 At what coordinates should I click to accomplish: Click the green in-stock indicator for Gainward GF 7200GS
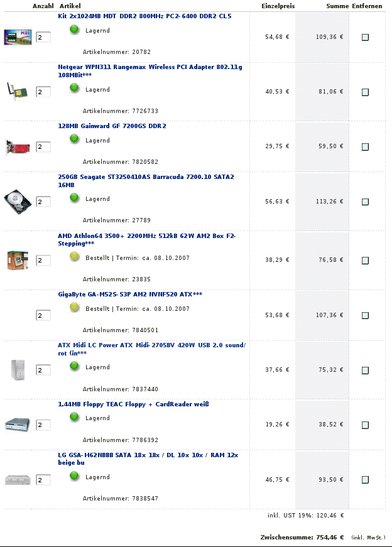point(74,139)
